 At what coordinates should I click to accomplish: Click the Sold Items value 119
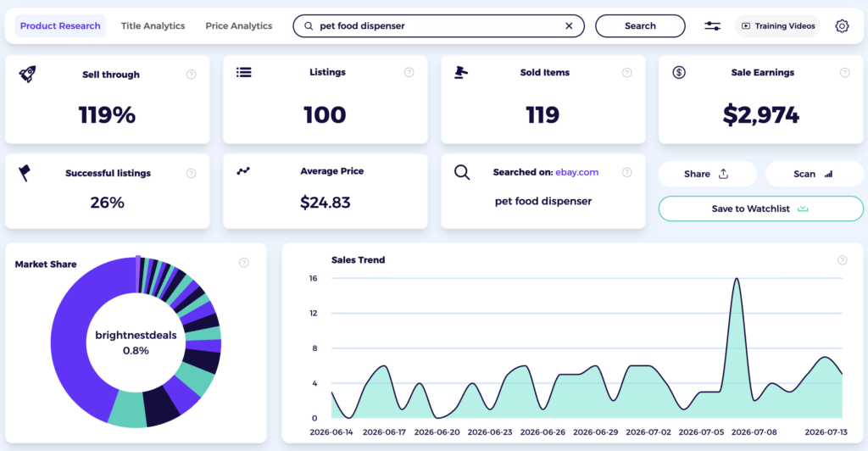click(542, 115)
